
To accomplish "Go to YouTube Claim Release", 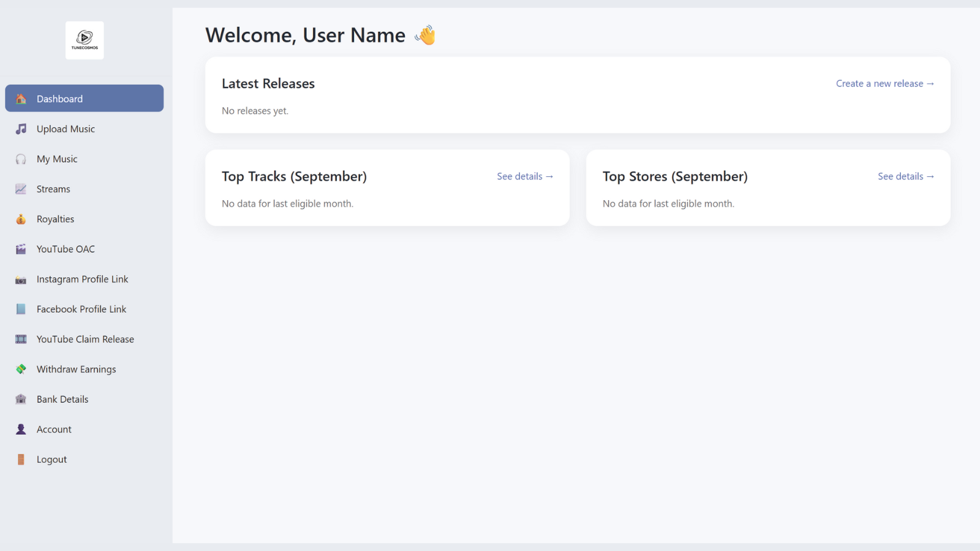I will point(85,339).
